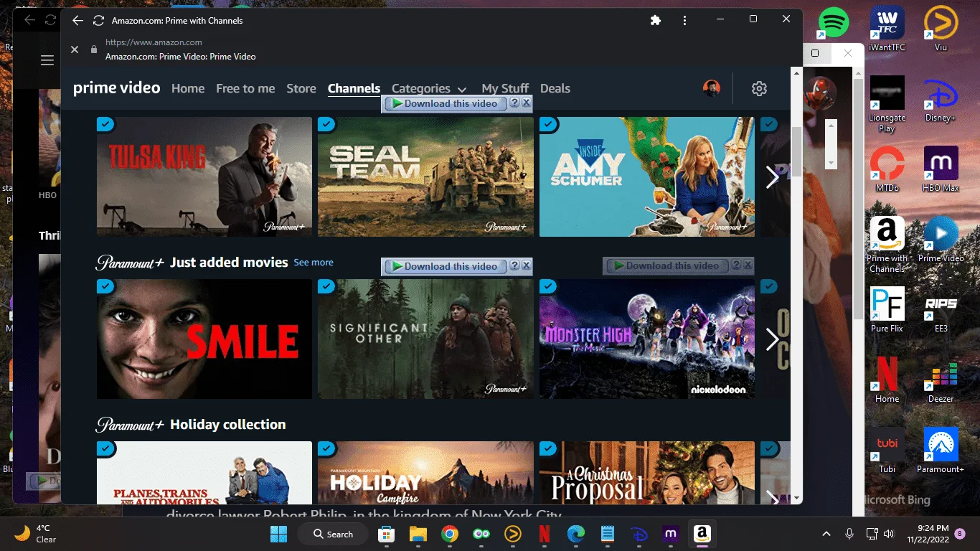
Task: Toggle the watchlist check on SEAL Team
Action: pos(326,124)
